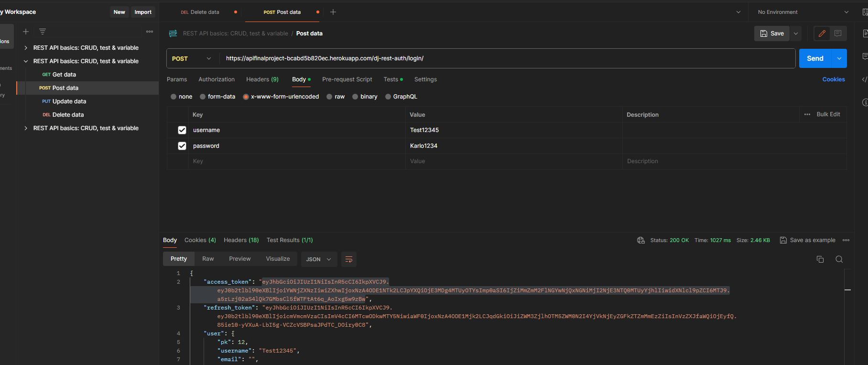Click the request URL input field
The height and width of the screenshot is (365, 868).
[x=507, y=58]
